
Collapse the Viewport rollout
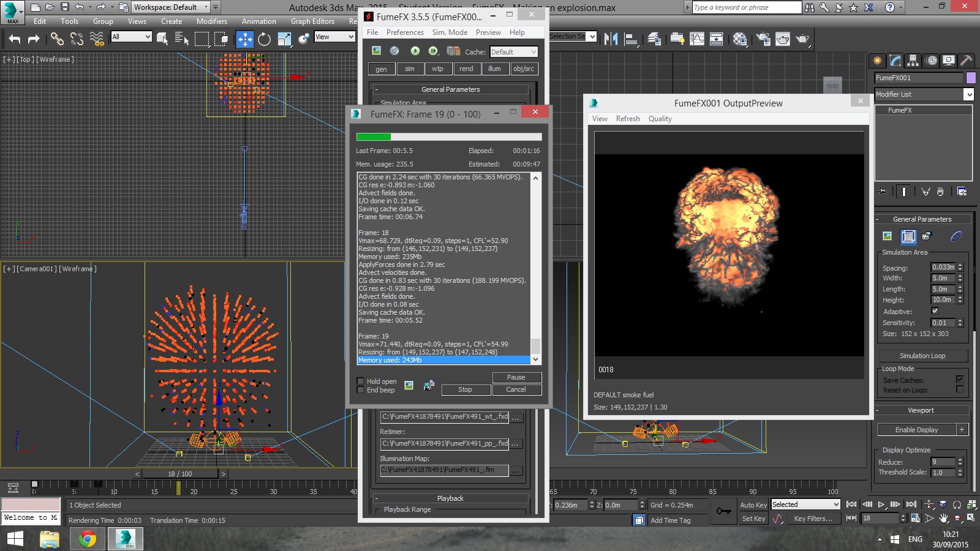point(921,410)
